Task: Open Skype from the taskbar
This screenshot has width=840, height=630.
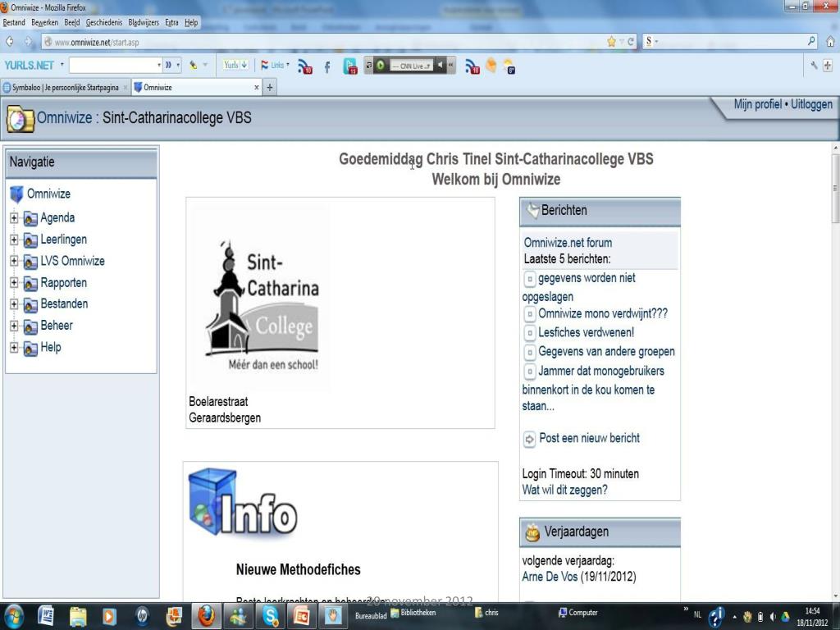Action: 270,617
